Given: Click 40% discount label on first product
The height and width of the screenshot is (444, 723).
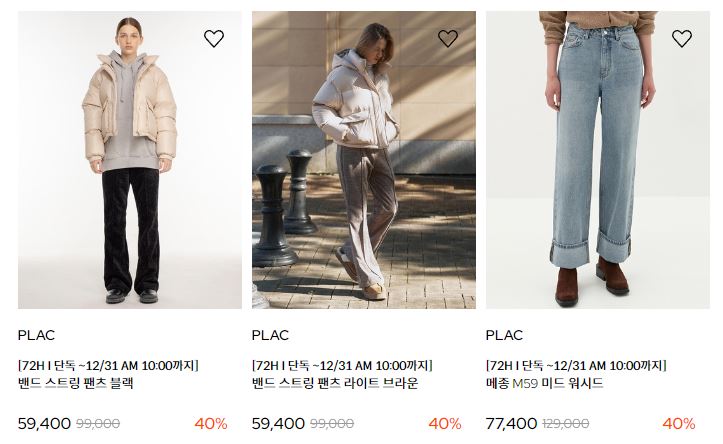Looking at the screenshot, I should [x=211, y=423].
